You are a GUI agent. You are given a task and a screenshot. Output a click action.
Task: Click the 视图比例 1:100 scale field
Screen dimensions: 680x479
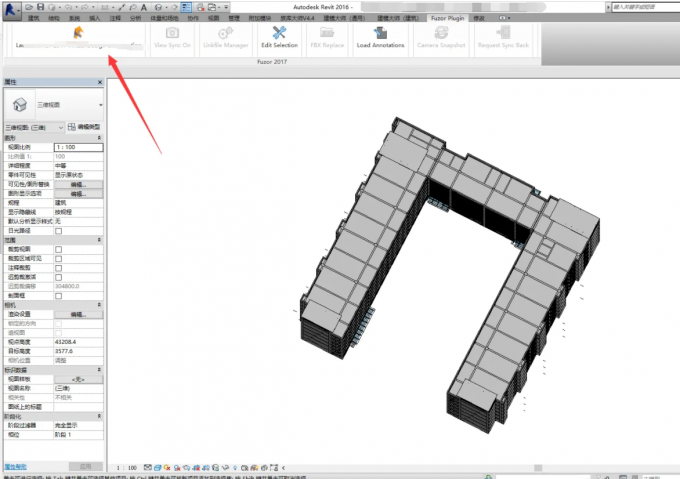78,147
